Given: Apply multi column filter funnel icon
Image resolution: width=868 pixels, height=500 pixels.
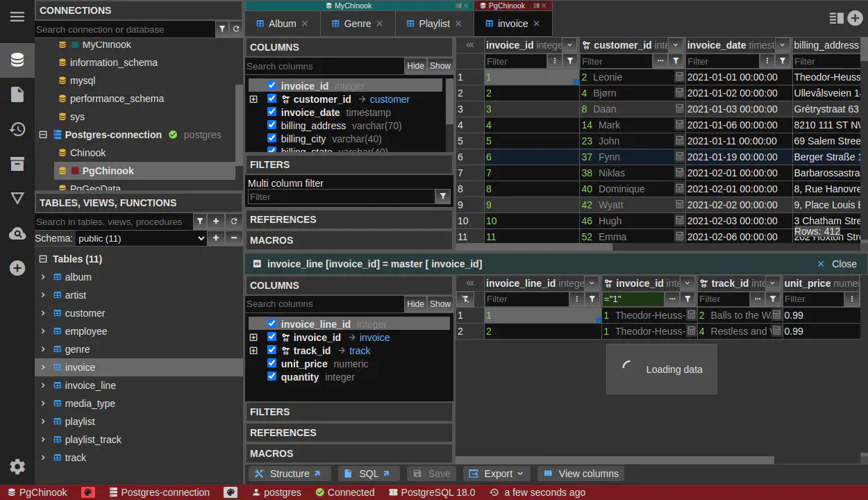Looking at the screenshot, I should (443, 197).
